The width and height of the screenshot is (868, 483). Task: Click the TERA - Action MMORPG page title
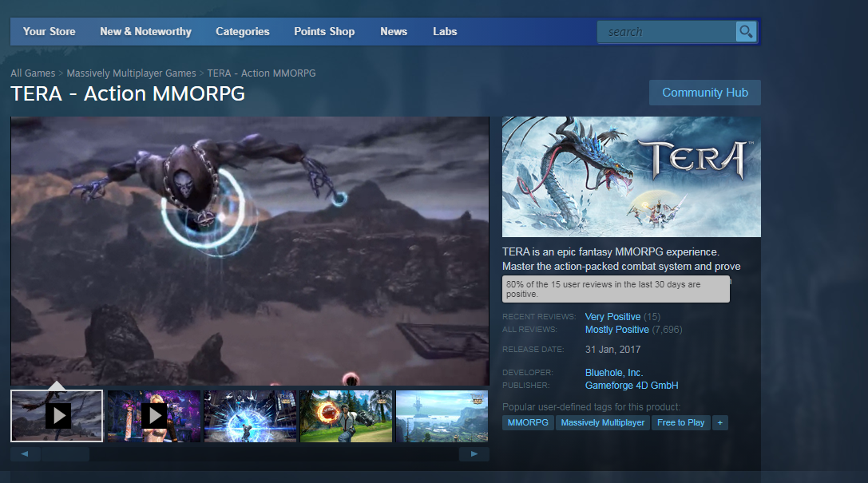(128, 94)
